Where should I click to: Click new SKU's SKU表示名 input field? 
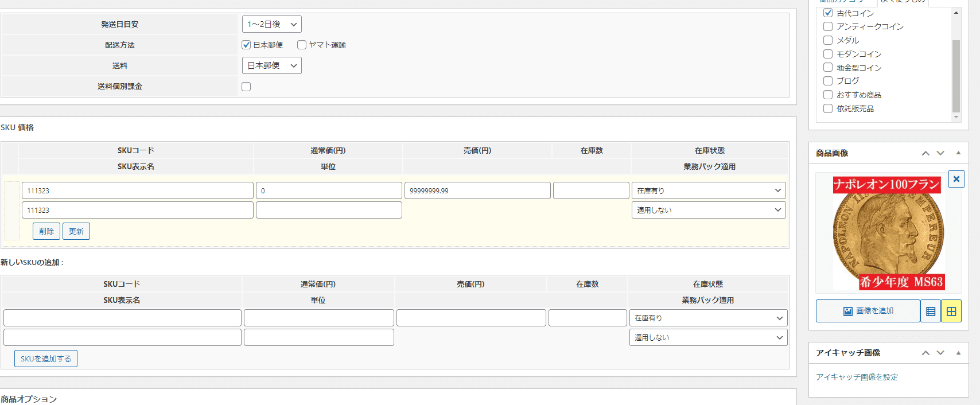coord(122,337)
